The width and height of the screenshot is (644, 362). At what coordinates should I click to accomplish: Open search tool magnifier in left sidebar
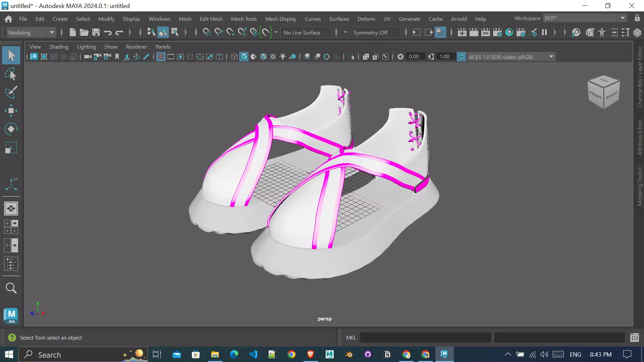click(x=11, y=288)
